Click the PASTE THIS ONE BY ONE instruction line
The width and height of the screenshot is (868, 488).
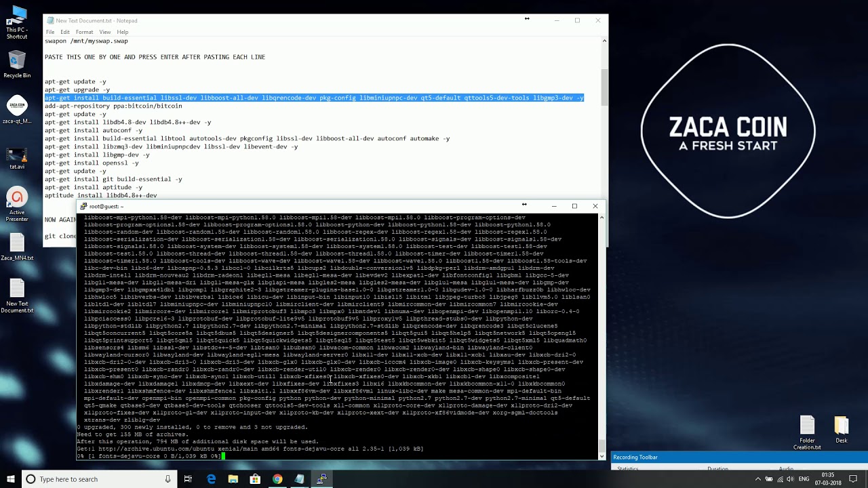click(x=155, y=57)
